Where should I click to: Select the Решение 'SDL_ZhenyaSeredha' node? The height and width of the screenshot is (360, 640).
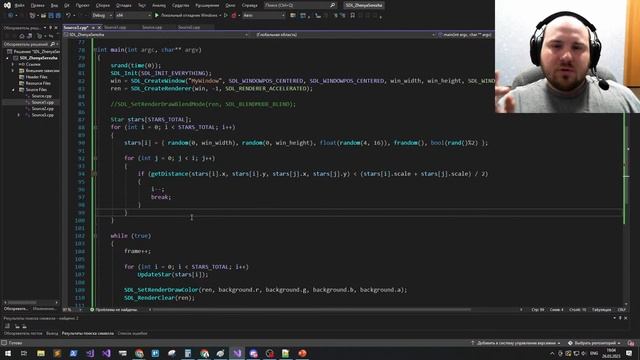coord(33,51)
